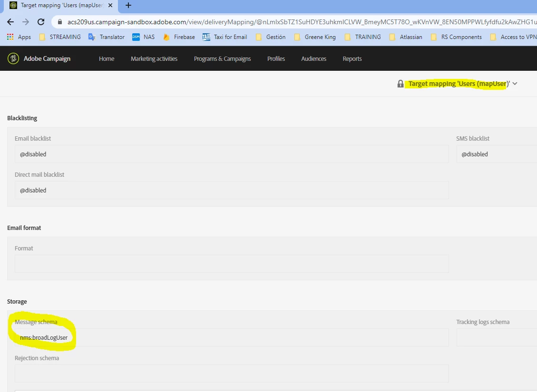Click the empty Format field

(x=232, y=264)
